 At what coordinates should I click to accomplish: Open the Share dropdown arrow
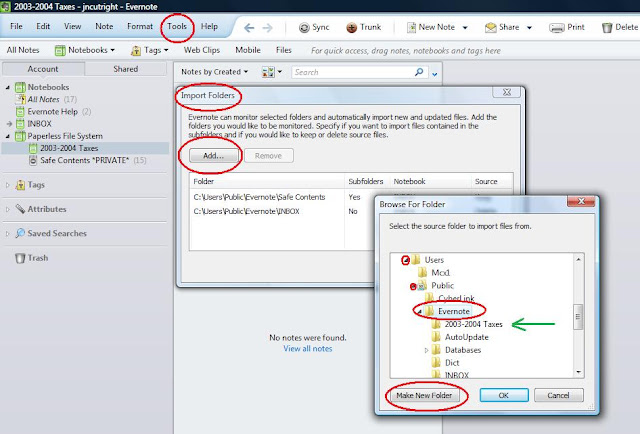529,28
